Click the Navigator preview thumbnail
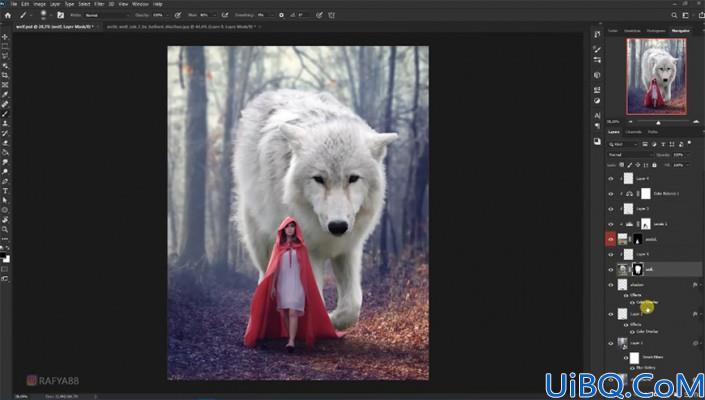The height and width of the screenshot is (400, 705). pyautogui.click(x=656, y=76)
